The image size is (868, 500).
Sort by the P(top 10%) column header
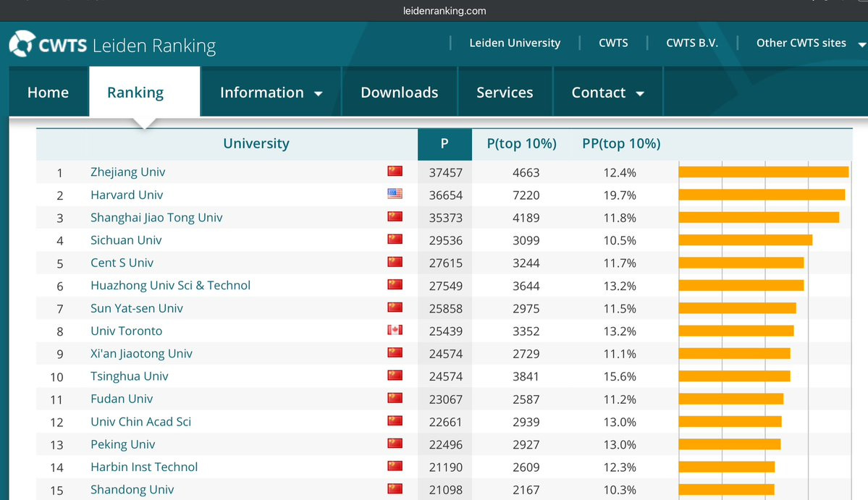click(521, 144)
